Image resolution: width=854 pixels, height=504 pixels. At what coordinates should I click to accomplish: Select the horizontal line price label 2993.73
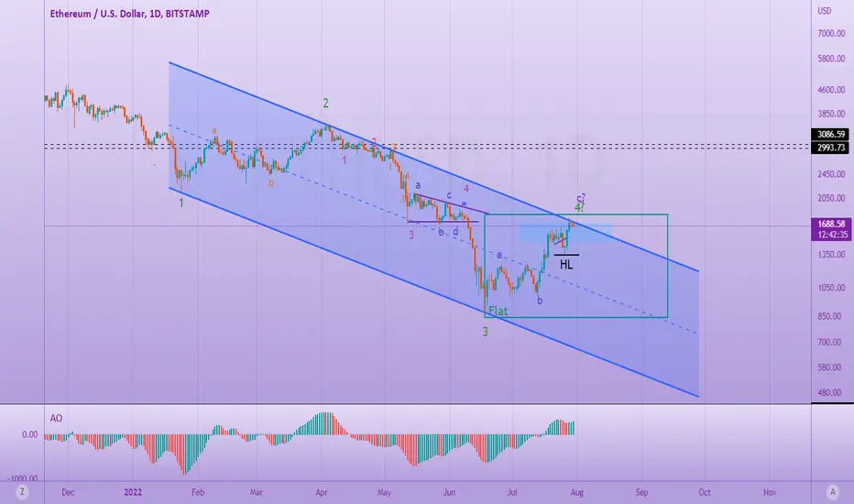(831, 148)
